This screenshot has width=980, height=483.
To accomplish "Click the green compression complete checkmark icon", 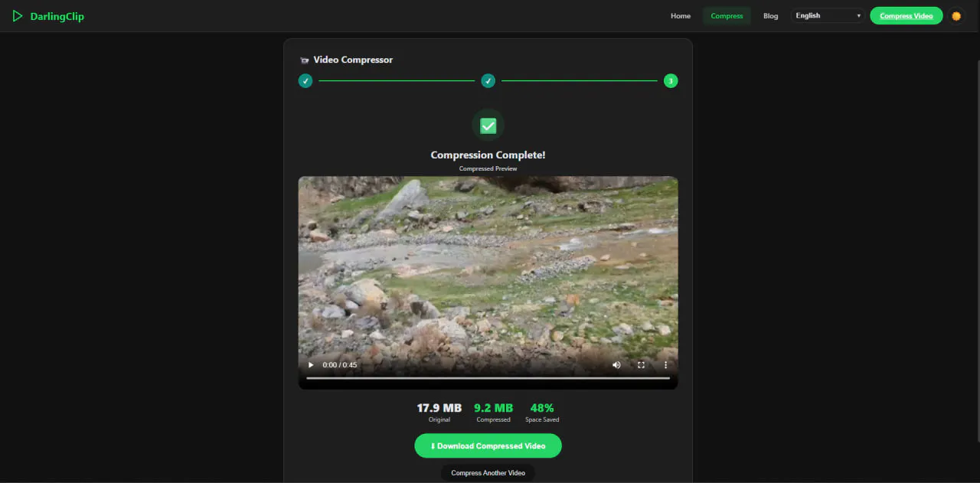I will [488, 126].
